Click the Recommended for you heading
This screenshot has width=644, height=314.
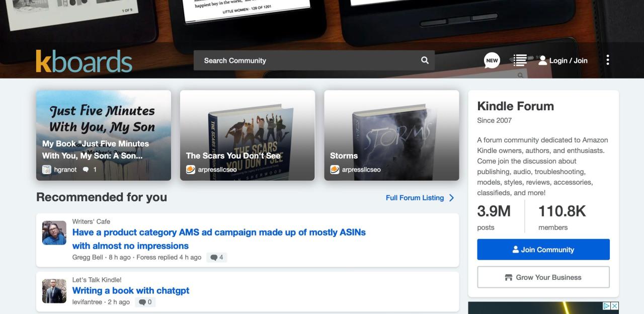pyautogui.click(x=102, y=197)
